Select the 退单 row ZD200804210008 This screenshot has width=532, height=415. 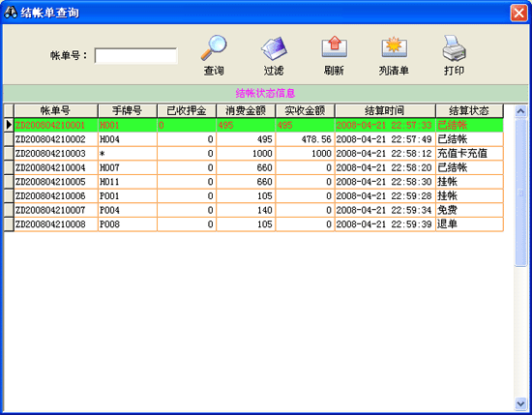[258, 224]
